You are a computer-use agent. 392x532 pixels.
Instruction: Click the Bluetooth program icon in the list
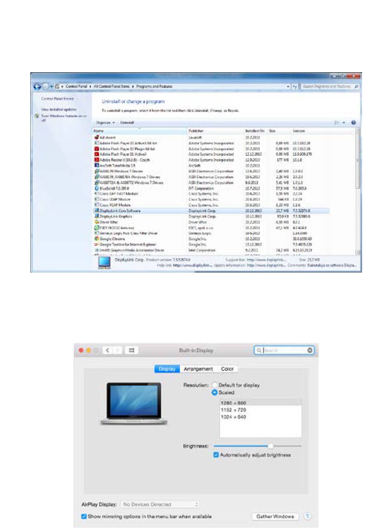[97, 188]
